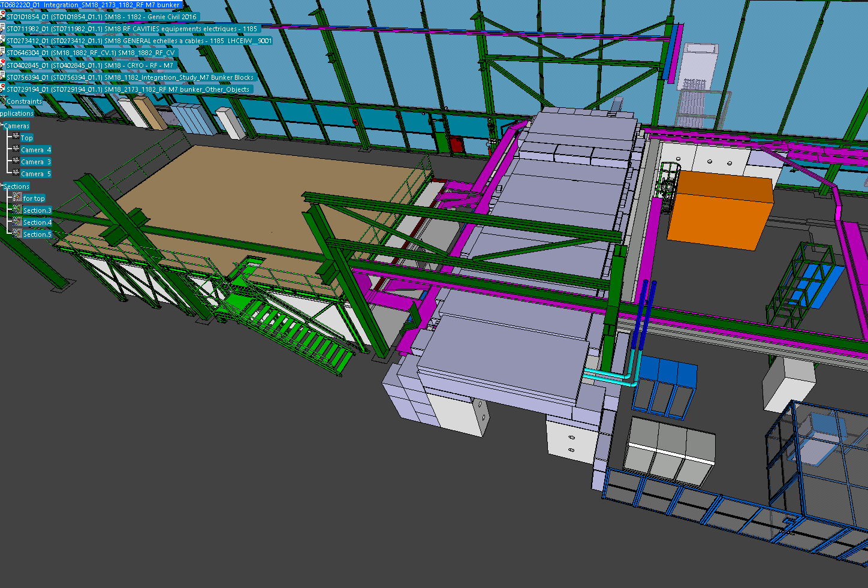The image size is (868, 588).
Task: Click the camera icon beside Camera 3
Action: tap(16, 161)
